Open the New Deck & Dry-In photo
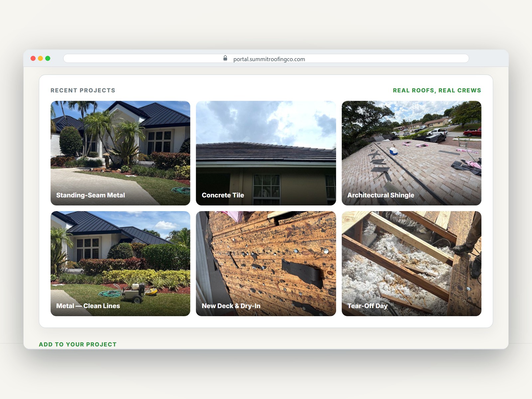The width and height of the screenshot is (532, 399). pos(266,264)
